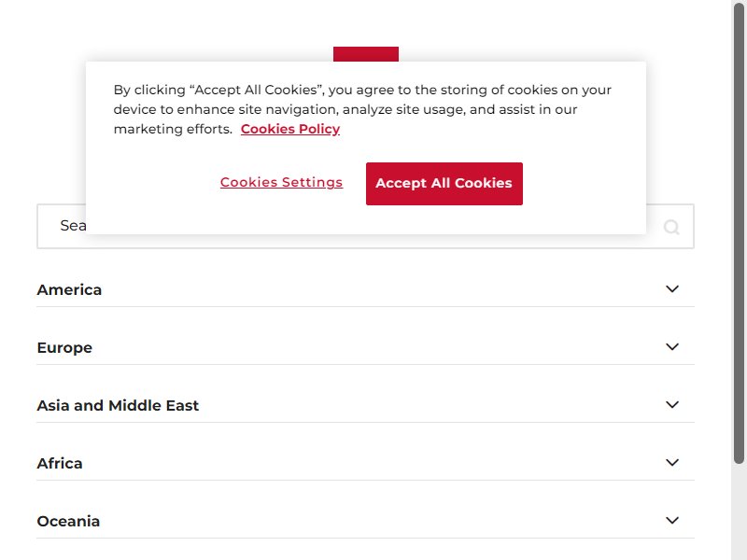747x560 pixels.
Task: Click the cookie banner description text
Action: tap(362, 109)
